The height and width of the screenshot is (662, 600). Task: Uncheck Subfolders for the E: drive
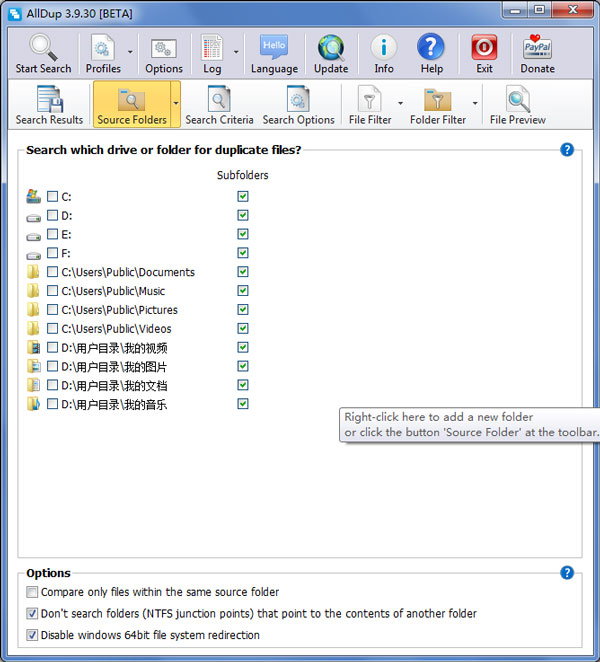243,234
